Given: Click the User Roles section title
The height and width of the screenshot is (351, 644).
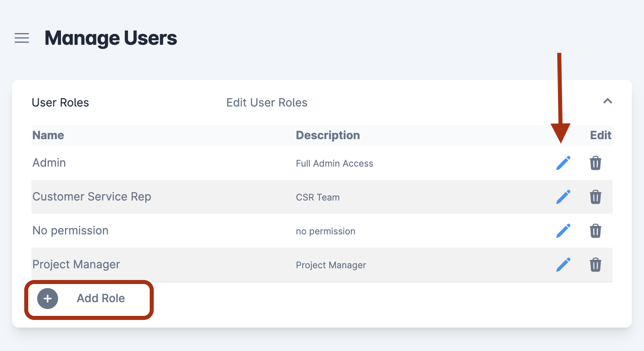Looking at the screenshot, I should pyautogui.click(x=61, y=102).
